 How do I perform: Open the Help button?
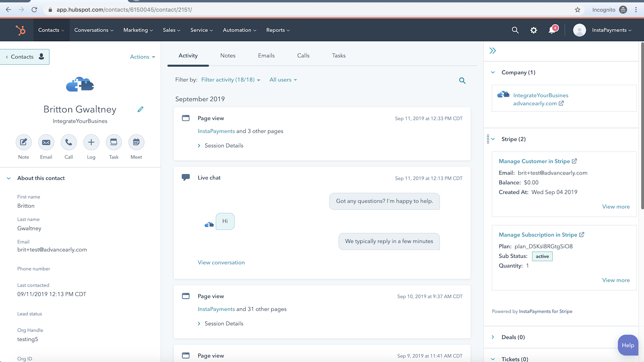pyautogui.click(x=628, y=345)
